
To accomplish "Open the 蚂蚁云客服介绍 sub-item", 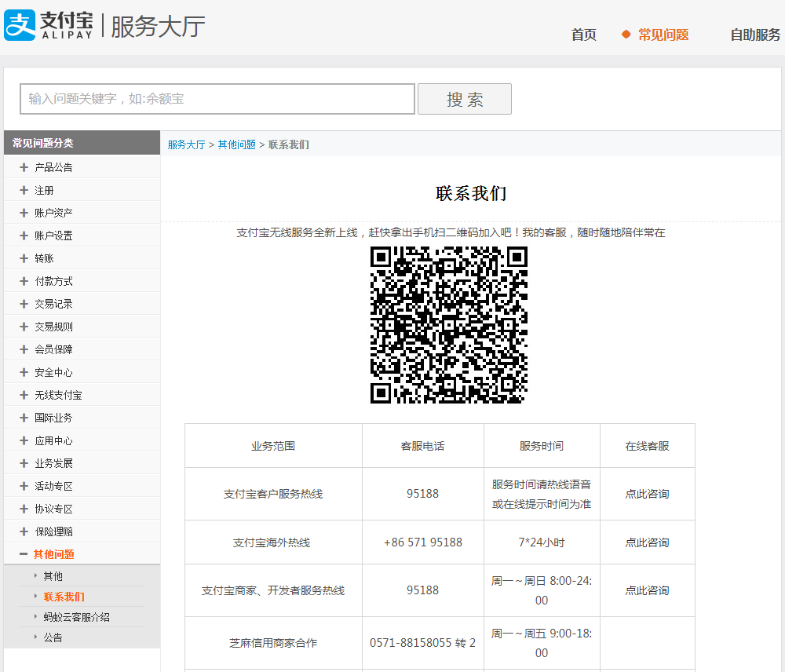I will 77,617.
